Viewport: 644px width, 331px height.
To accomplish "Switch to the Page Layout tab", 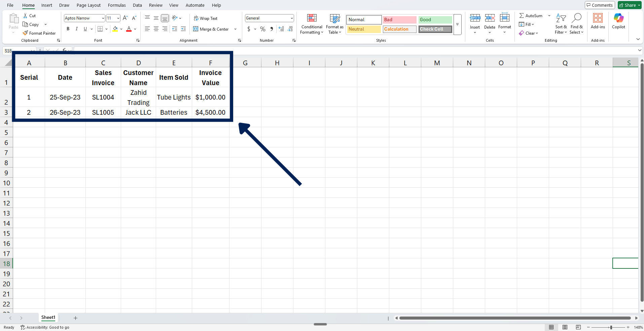I will coord(88,5).
